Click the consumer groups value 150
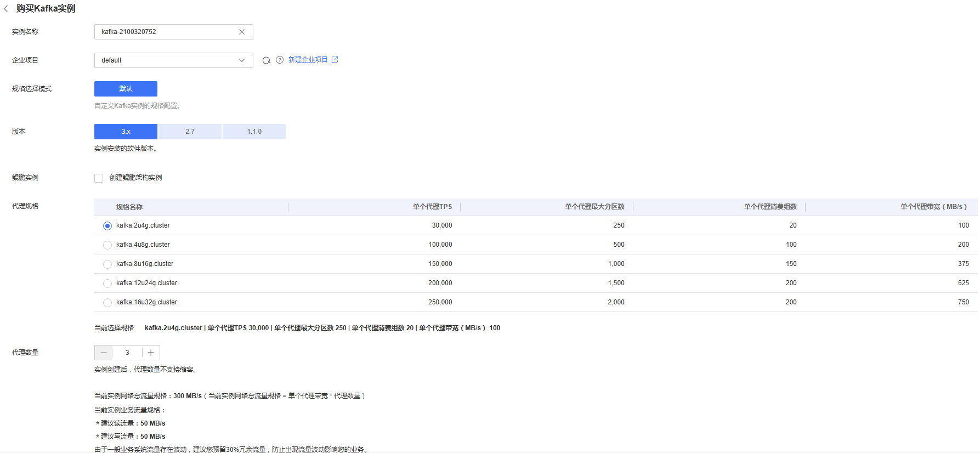This screenshot has width=980, height=453. point(791,264)
